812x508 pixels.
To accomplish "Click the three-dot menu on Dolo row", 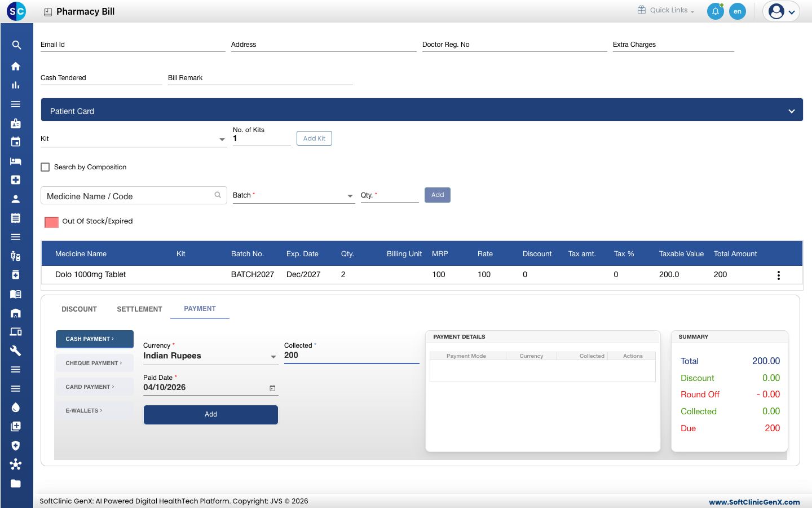I will click(779, 275).
